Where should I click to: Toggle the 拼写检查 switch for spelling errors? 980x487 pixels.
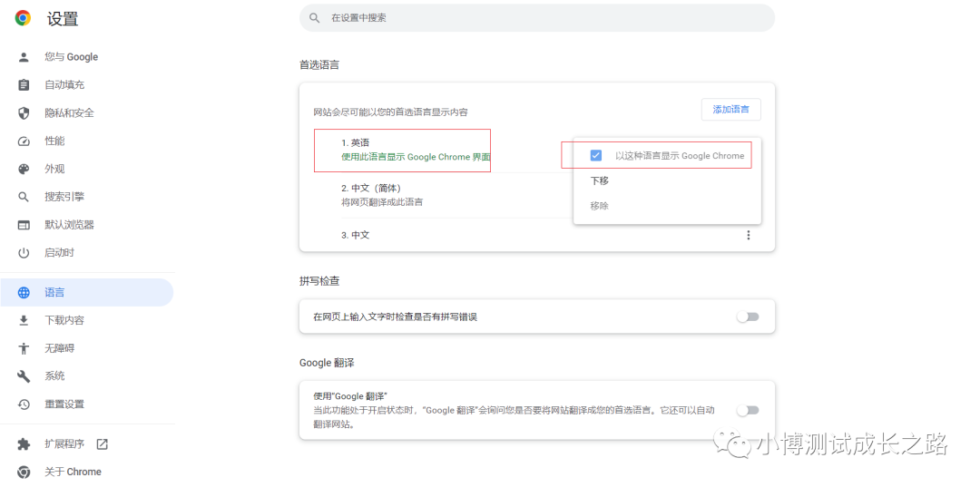[x=748, y=317]
